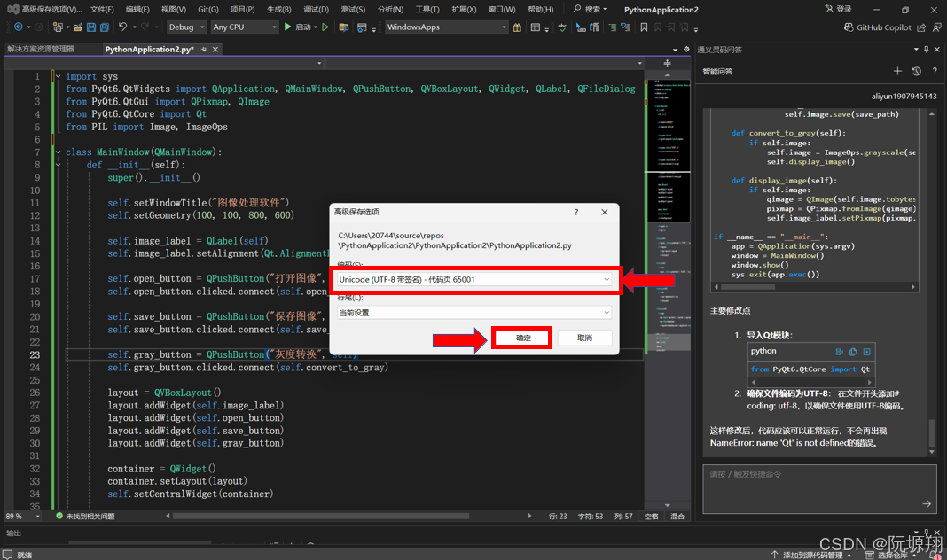The width and height of the screenshot is (947, 560).
Task: Click the 搜索 search box in the title bar
Action: click(x=590, y=9)
